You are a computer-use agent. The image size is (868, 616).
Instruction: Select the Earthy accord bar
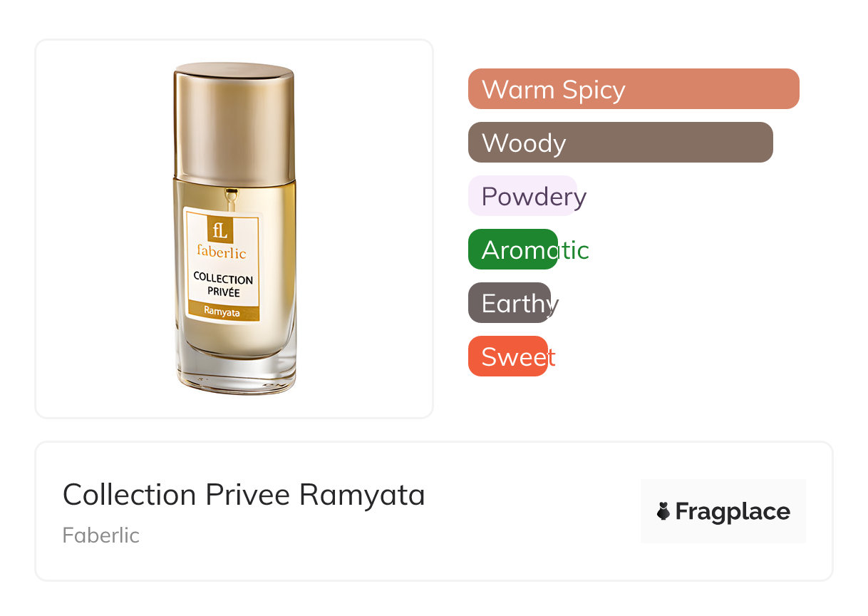(x=509, y=303)
